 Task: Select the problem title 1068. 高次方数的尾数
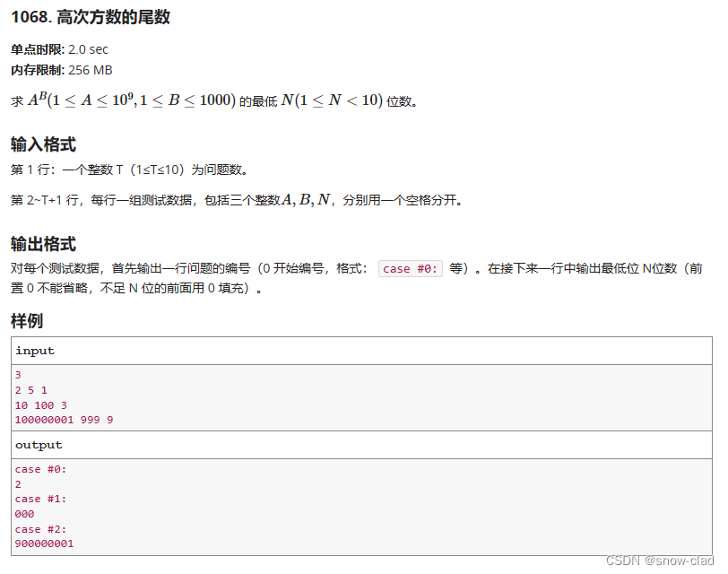[x=91, y=17]
